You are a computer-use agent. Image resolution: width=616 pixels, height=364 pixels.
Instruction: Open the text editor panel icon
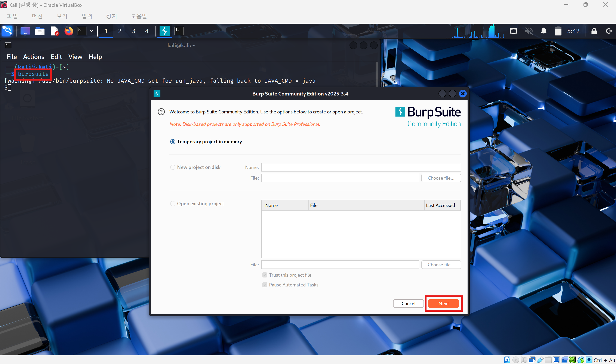point(54,31)
